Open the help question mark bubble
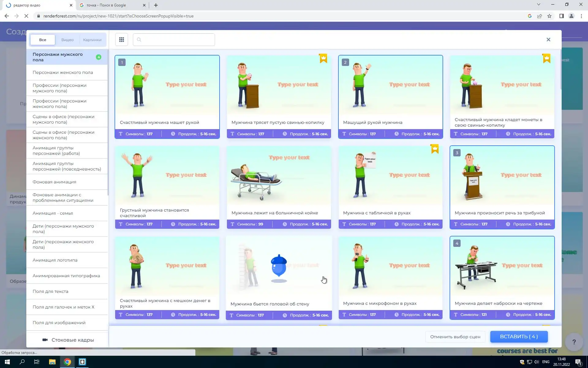588x368 pixels. [x=574, y=342]
